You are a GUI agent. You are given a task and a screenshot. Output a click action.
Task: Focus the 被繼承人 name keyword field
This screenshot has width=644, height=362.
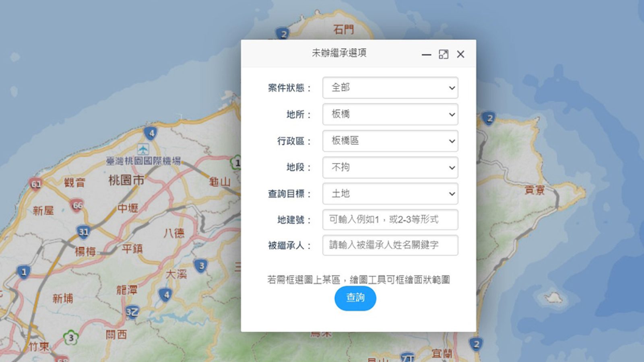pos(390,245)
